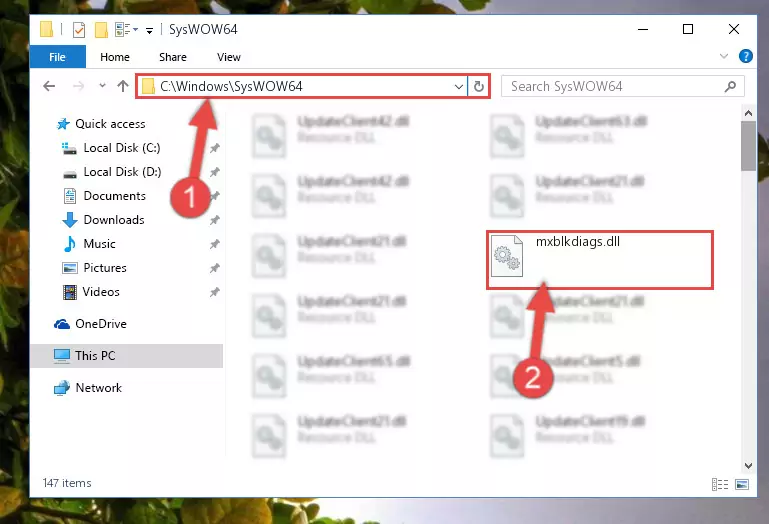Open Documents in the sidebar
This screenshot has width=769, height=524.
tap(114, 196)
